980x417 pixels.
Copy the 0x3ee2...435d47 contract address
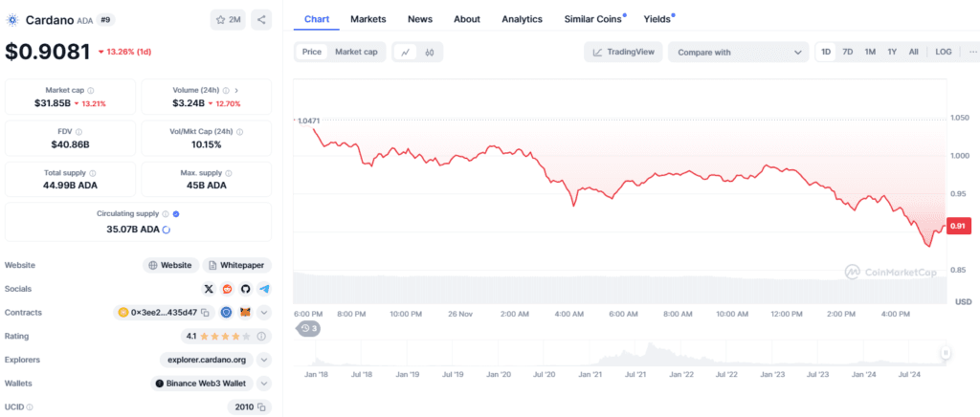coord(205,312)
